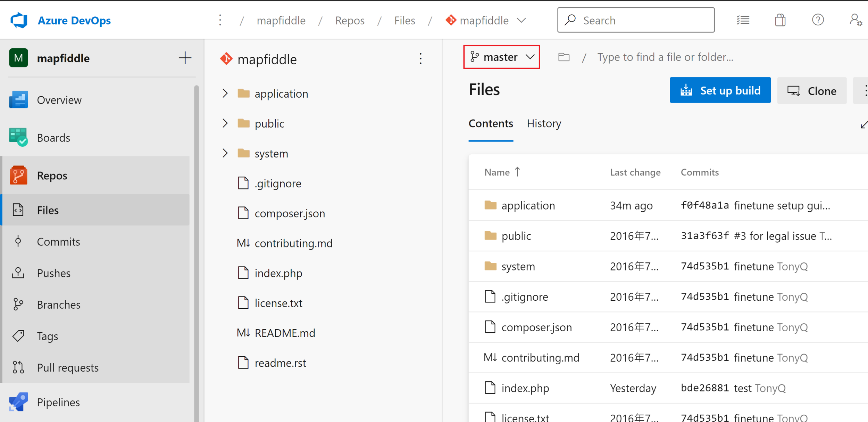Click the plus icon next to mapfiddle
This screenshot has height=422, width=868.
(185, 58)
